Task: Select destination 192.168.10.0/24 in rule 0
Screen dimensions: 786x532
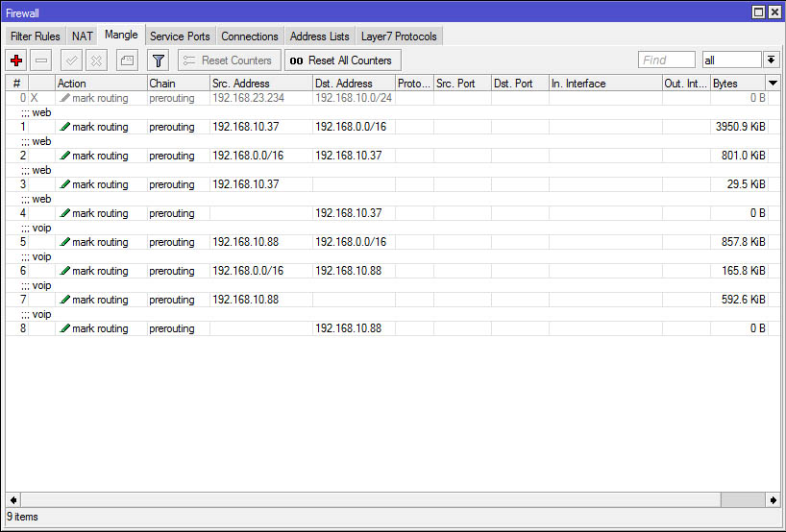Action: [354, 98]
